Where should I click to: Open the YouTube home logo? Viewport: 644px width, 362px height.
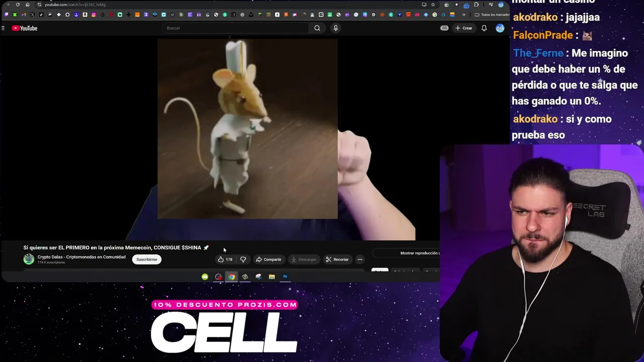coord(24,28)
